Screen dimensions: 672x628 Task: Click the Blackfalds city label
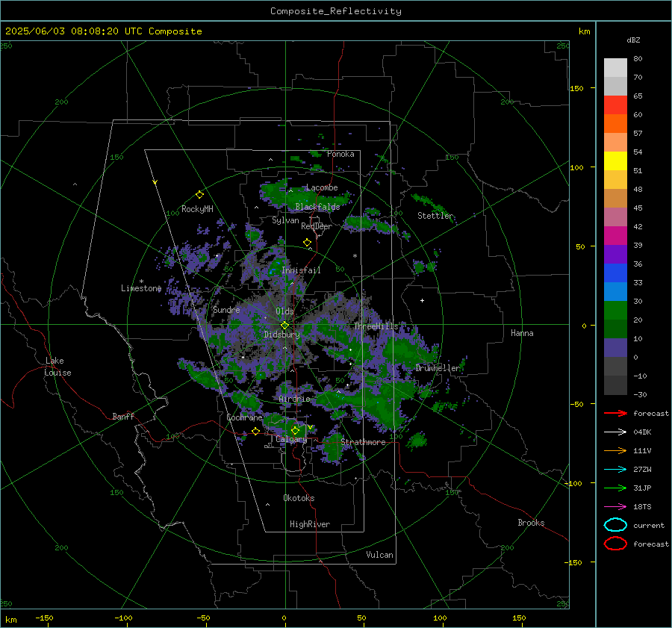(317, 207)
